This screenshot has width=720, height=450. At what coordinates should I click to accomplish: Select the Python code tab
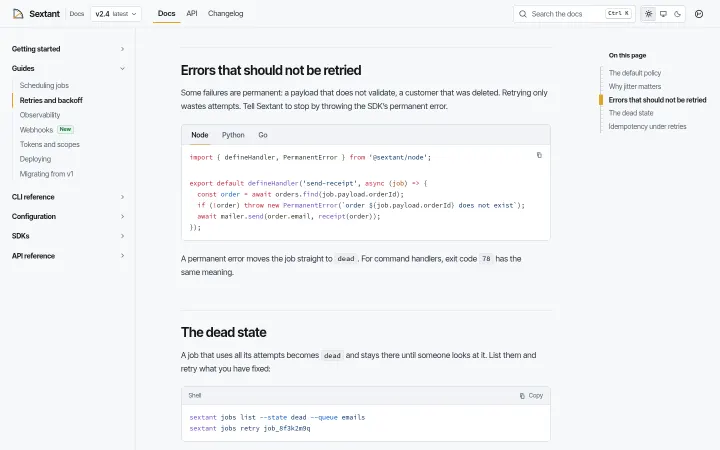point(233,135)
